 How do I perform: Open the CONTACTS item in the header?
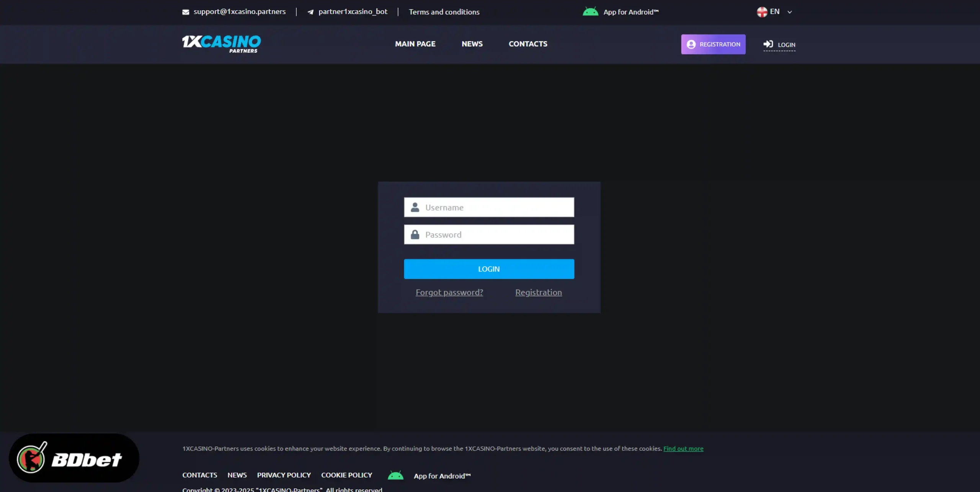[528, 44]
